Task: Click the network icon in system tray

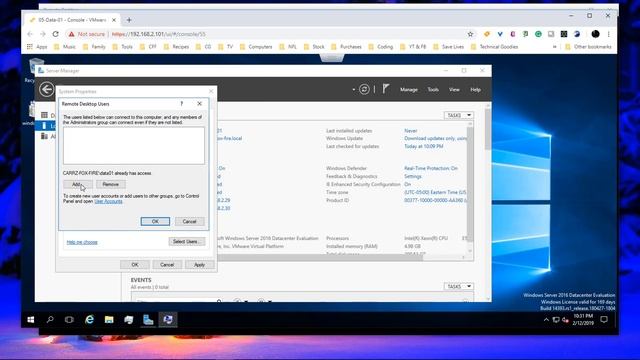Action: 556,320
